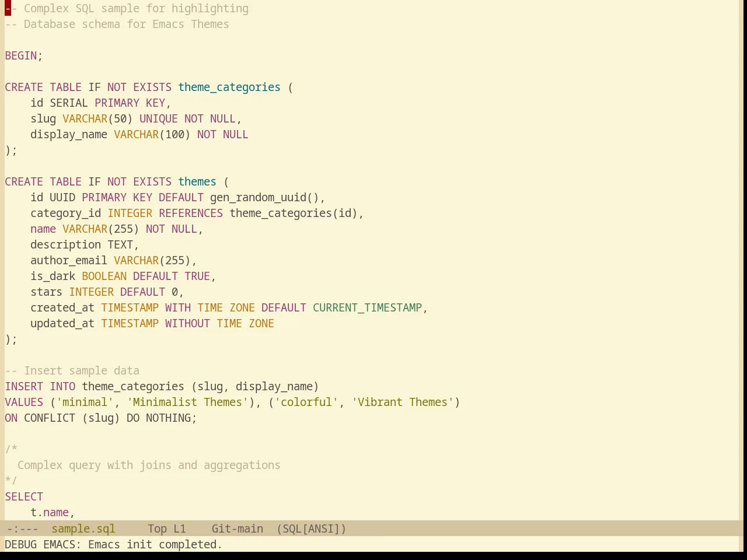
Task: Click the string 'minimal' in VALUES
Action: 85,402
